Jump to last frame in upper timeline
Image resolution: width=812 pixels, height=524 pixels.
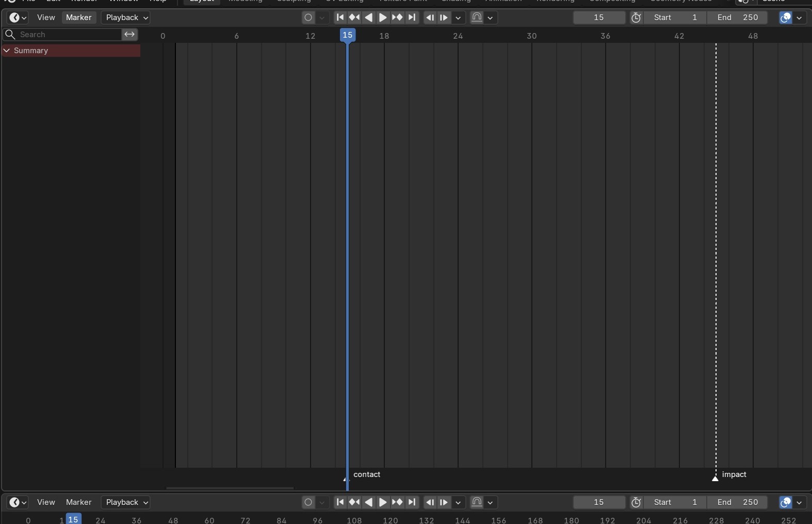point(412,18)
